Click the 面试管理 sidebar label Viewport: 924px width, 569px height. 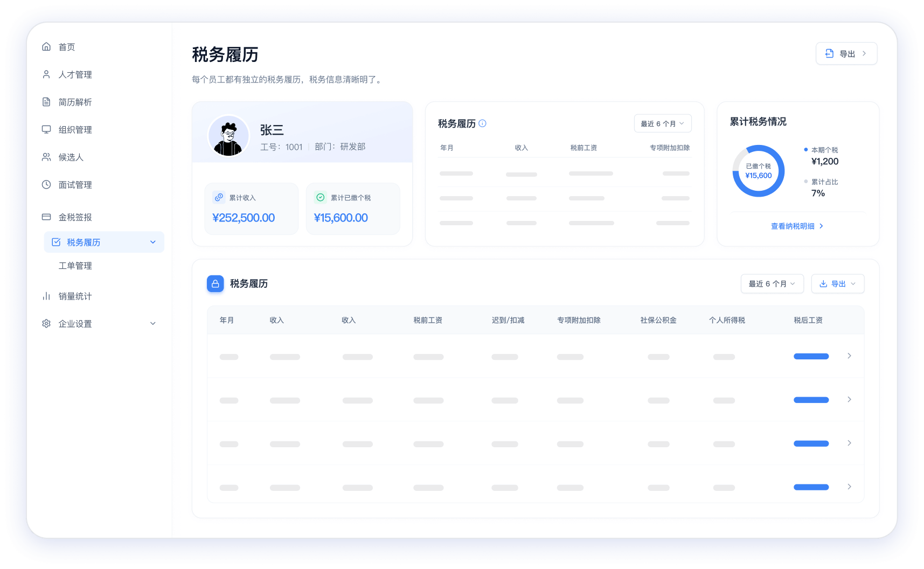pos(75,184)
